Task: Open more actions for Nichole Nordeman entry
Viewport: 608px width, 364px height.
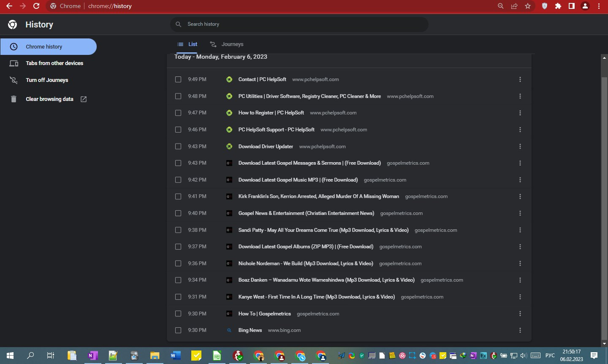Action: [520, 263]
